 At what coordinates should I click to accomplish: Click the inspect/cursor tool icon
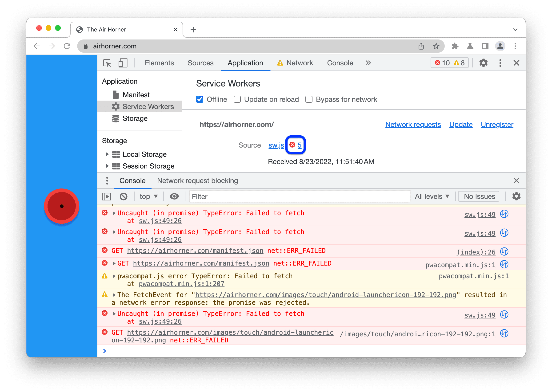(x=110, y=63)
